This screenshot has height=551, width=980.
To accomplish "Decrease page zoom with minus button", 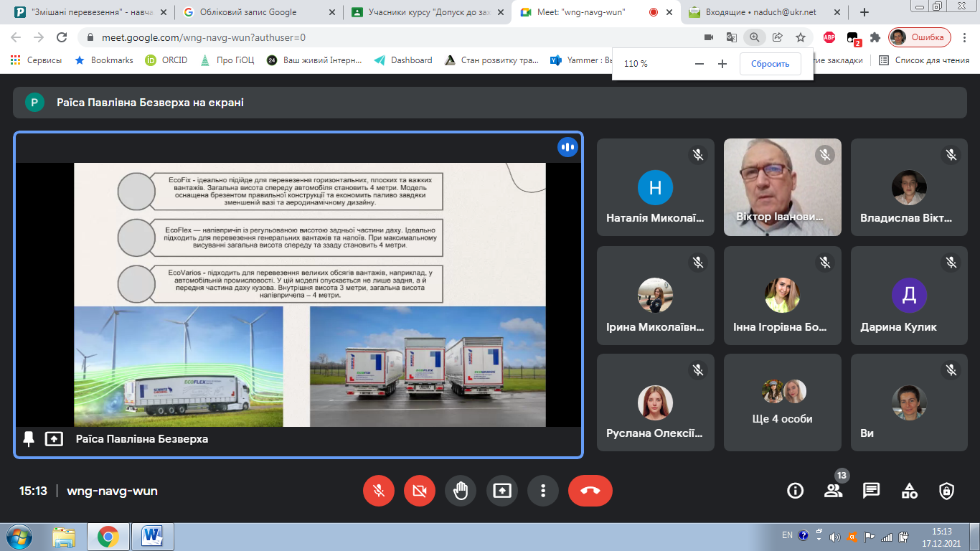I will point(699,64).
